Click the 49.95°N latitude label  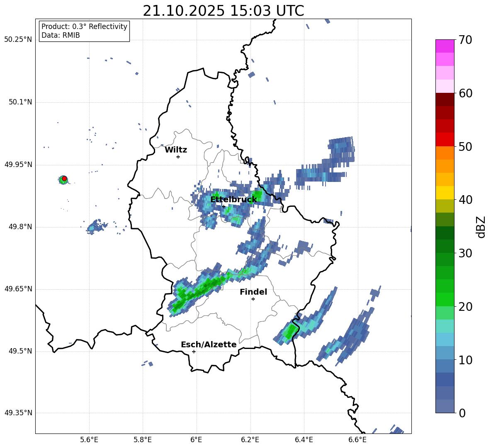click(18, 165)
